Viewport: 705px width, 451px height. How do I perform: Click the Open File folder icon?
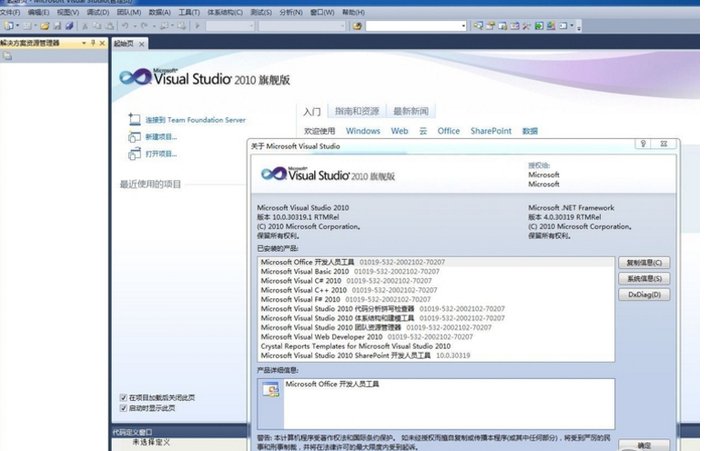45,26
